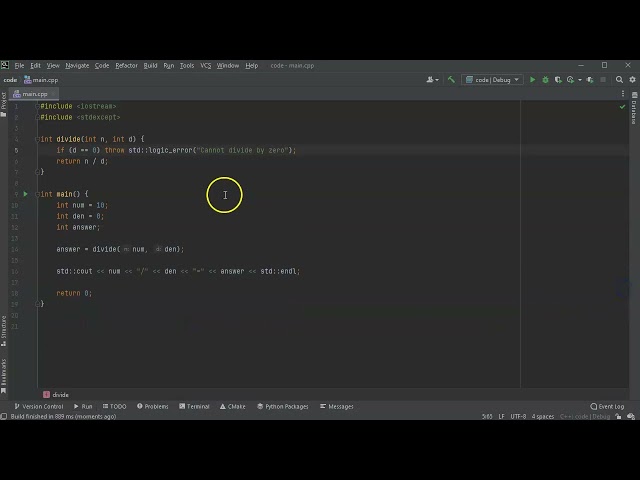Close the main.cpp editor tab
The width and height of the screenshot is (640, 480).
53,94
